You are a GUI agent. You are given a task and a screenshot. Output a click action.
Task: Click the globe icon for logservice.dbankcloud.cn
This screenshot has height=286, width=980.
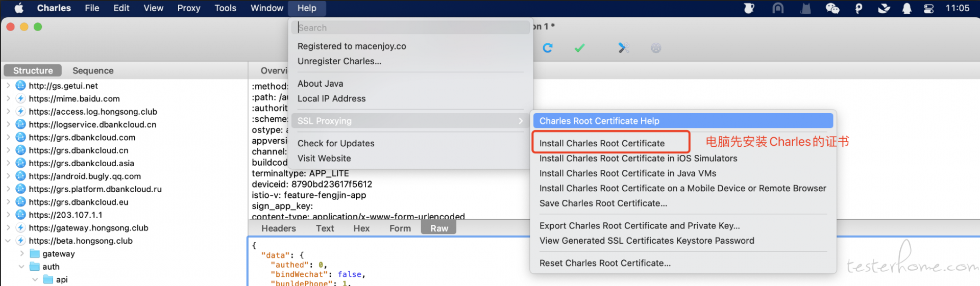[20, 124]
